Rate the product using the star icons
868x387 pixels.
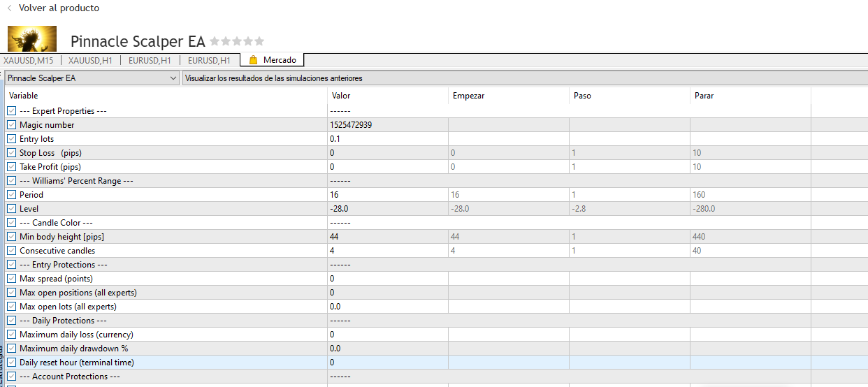[x=237, y=41]
